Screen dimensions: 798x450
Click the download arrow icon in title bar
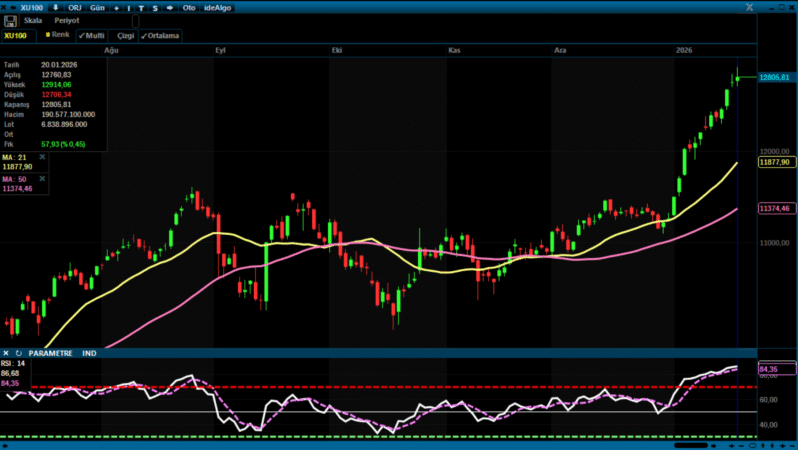(x=55, y=7)
